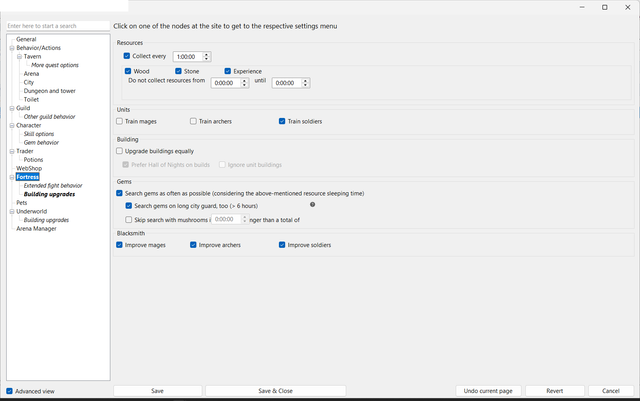Select the Fortress tree item
Viewport: 640px width, 401px height.
(28, 177)
